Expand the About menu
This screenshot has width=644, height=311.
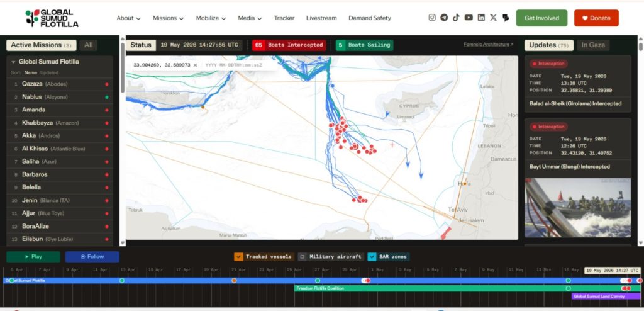point(128,18)
